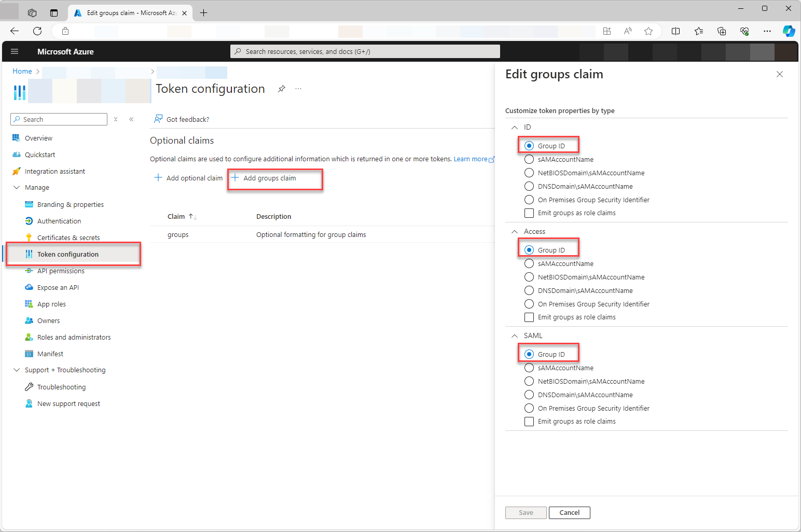The width and height of the screenshot is (801, 532).
Task: Cancel the Edit groups claim panel
Action: tap(569, 512)
